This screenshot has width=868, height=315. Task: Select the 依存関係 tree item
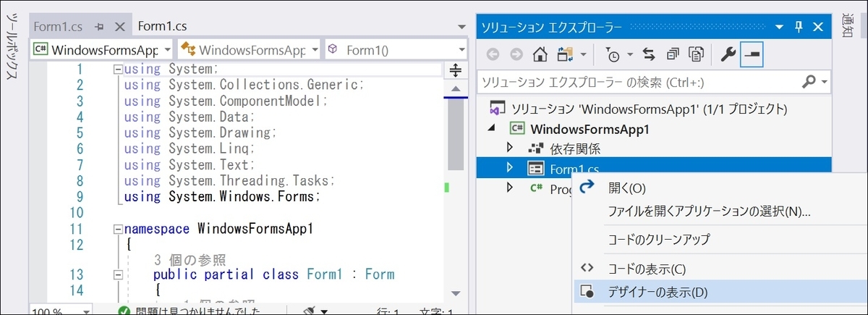coord(575,148)
